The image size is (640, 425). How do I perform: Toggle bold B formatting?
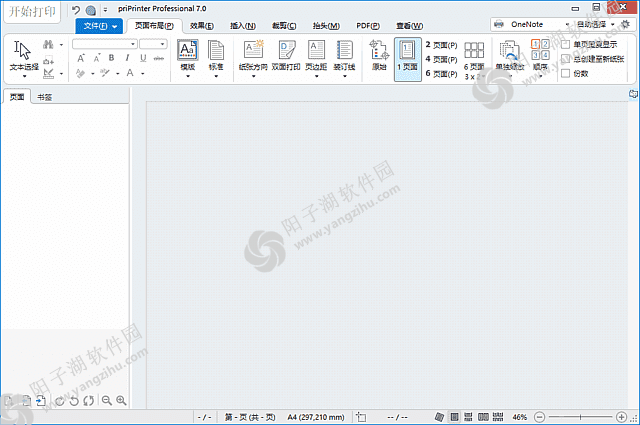pyautogui.click(x=111, y=58)
